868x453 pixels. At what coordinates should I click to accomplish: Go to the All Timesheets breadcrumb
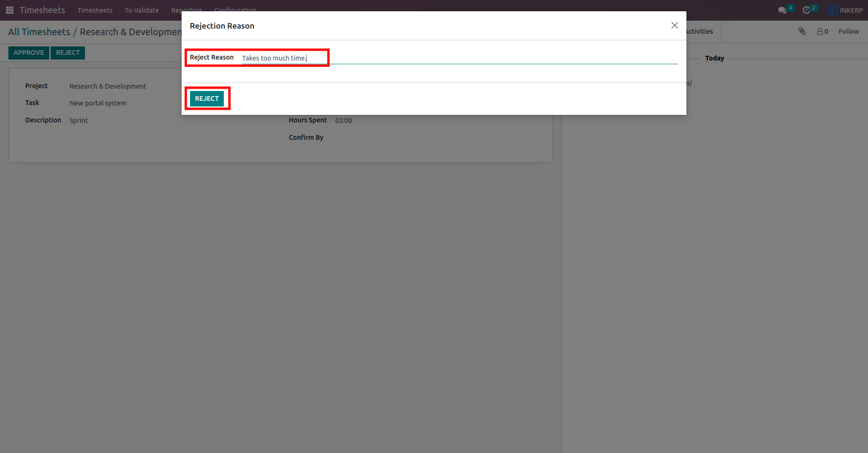coord(39,32)
